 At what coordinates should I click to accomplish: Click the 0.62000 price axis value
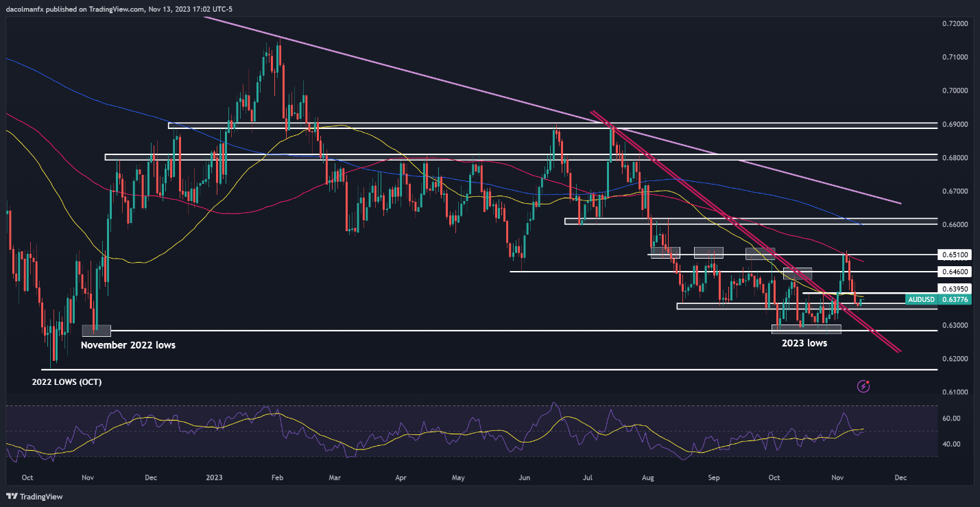(954, 359)
